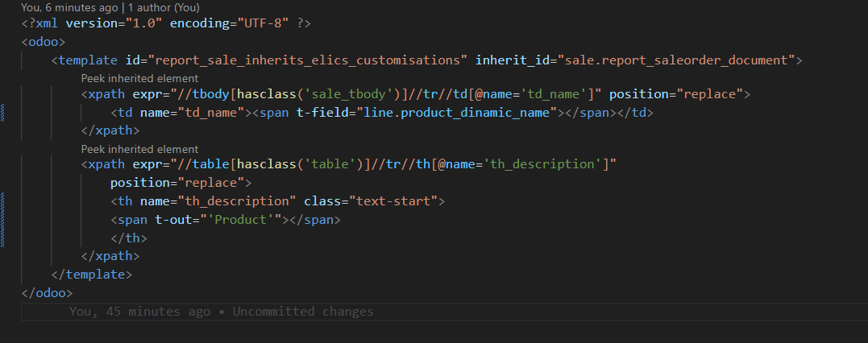Place cursor on the opening odoo tag
This screenshot has height=343, width=868.
44,42
